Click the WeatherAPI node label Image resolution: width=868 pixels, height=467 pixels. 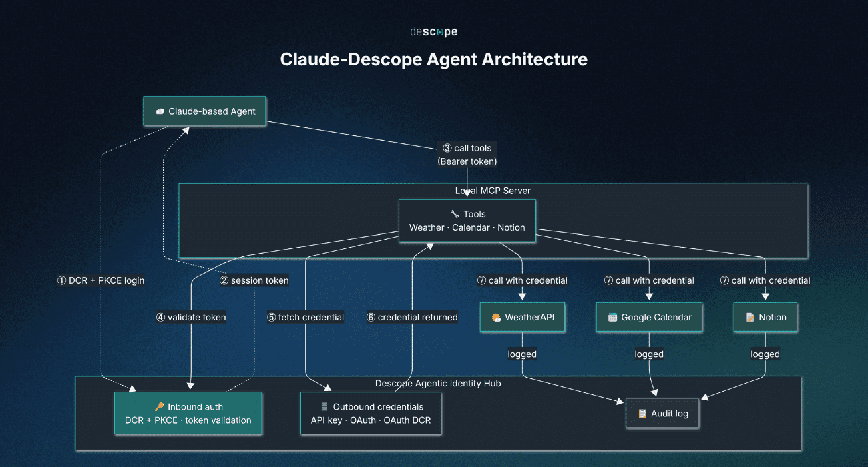coord(528,318)
